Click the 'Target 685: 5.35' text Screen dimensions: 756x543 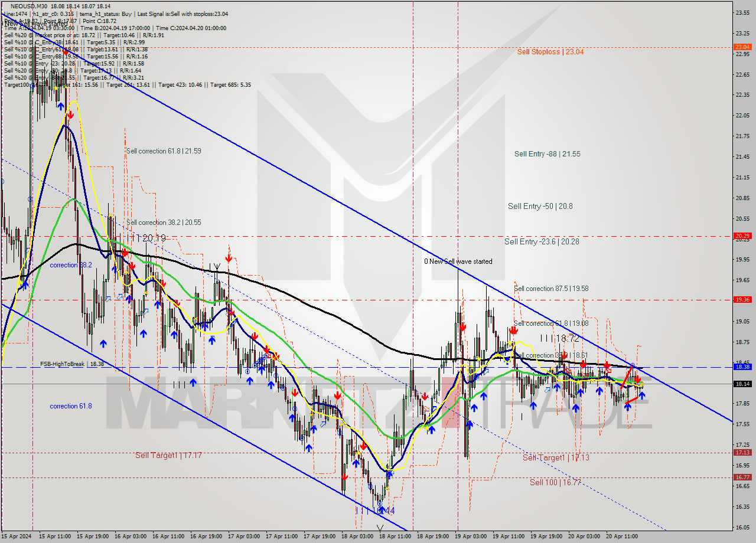[x=230, y=85]
